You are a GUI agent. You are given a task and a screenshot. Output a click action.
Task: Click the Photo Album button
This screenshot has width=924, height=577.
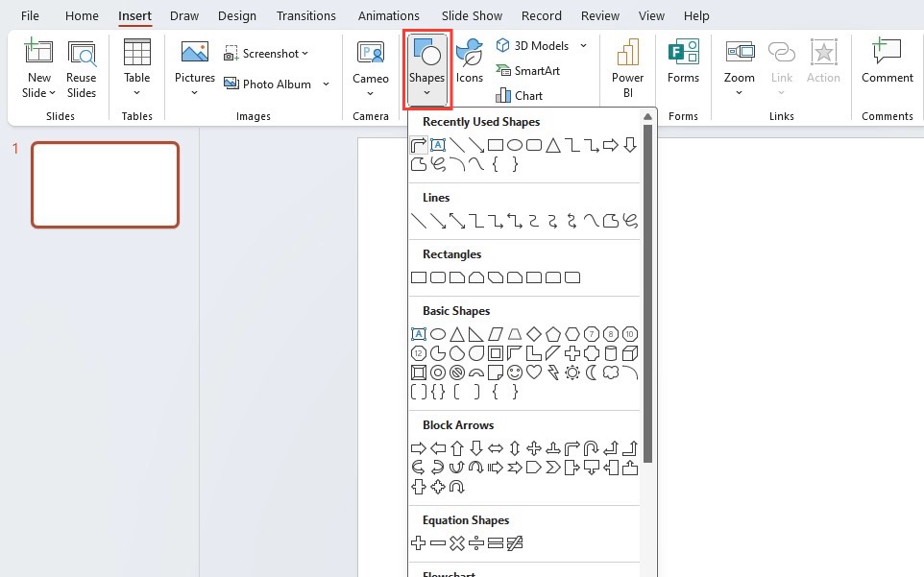click(268, 84)
